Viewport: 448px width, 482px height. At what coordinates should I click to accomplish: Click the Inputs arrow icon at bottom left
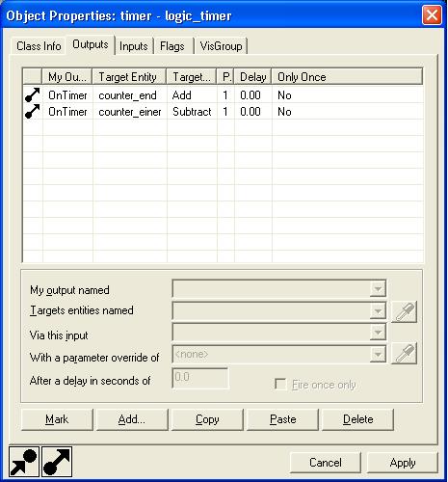point(24,462)
